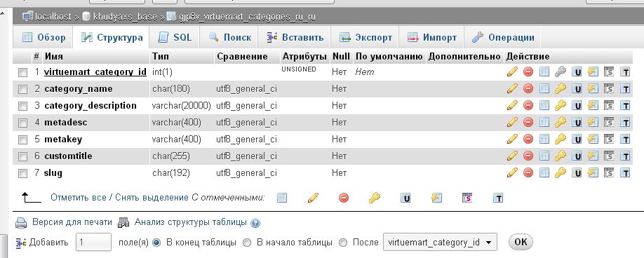Check the metadesc row checkbox
644x258 pixels.
(22, 123)
